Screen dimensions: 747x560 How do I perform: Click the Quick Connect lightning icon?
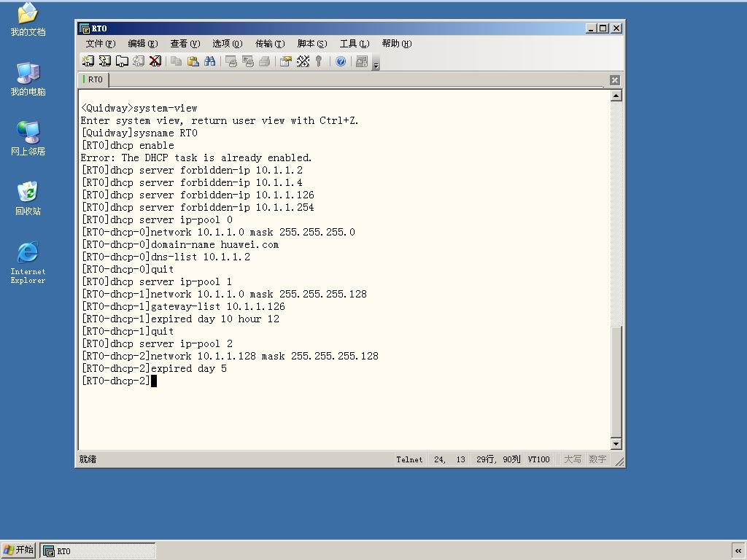(x=105, y=61)
